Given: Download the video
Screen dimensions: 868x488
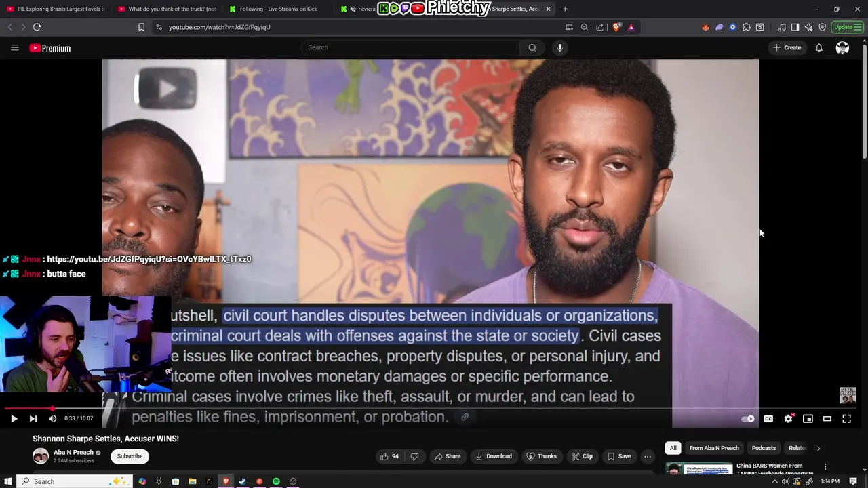Looking at the screenshot, I should (494, 456).
